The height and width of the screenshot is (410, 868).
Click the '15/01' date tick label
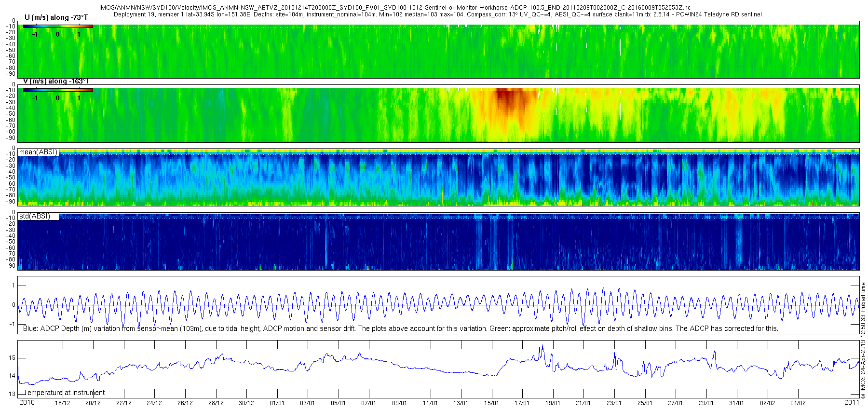click(491, 403)
